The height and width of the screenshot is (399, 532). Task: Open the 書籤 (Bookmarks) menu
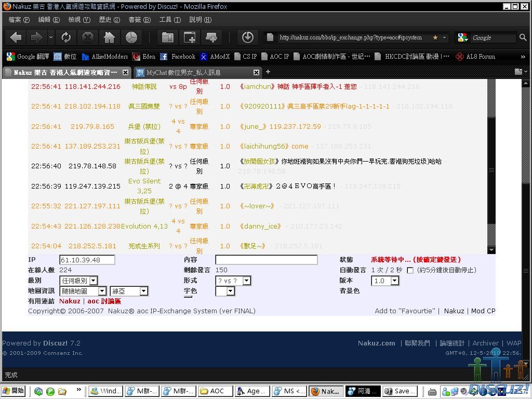pos(139,20)
